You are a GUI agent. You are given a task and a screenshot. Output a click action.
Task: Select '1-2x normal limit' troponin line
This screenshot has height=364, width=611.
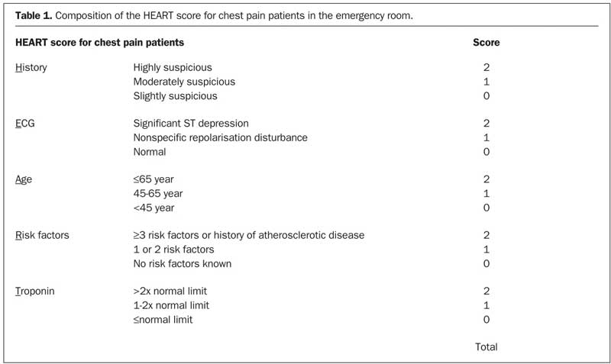click(x=171, y=305)
